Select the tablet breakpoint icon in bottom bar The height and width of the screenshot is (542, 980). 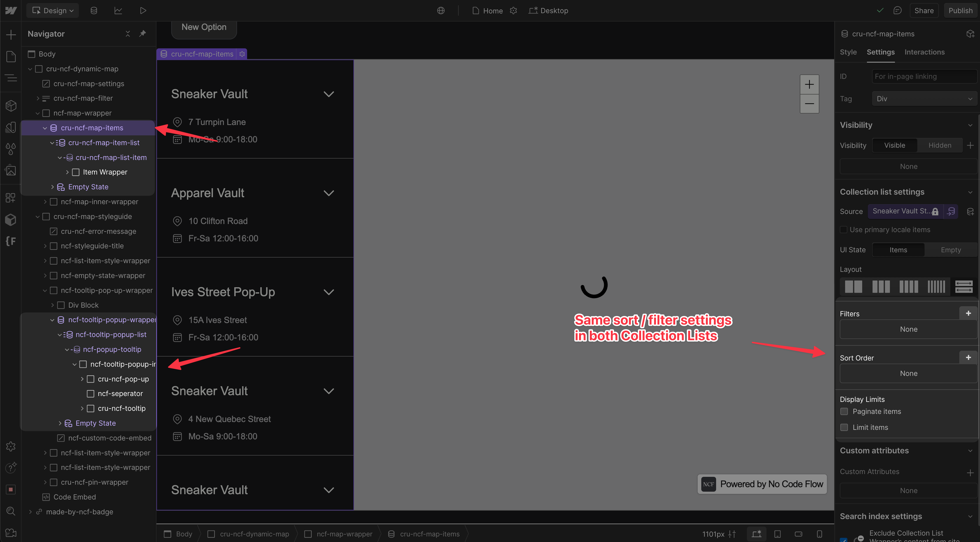pos(778,534)
